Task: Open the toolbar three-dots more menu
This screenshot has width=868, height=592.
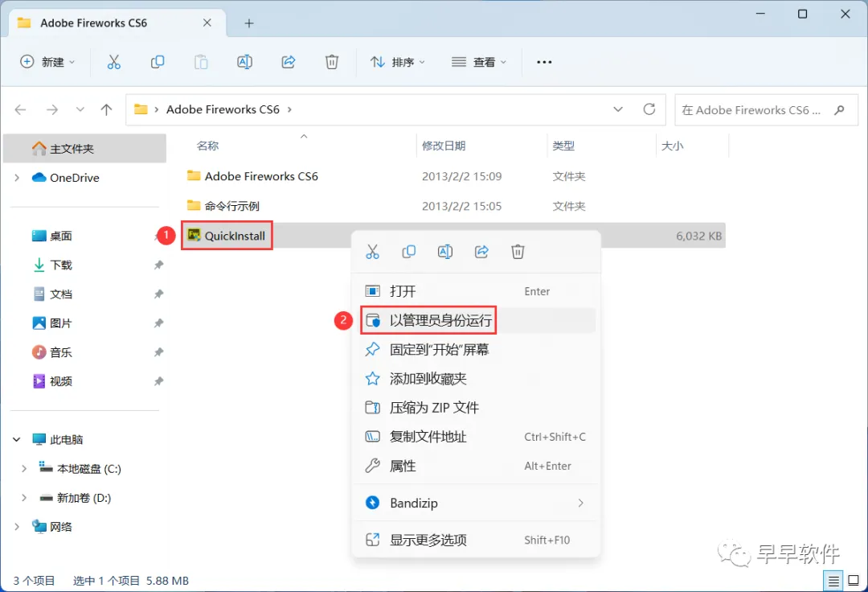Action: coord(544,62)
